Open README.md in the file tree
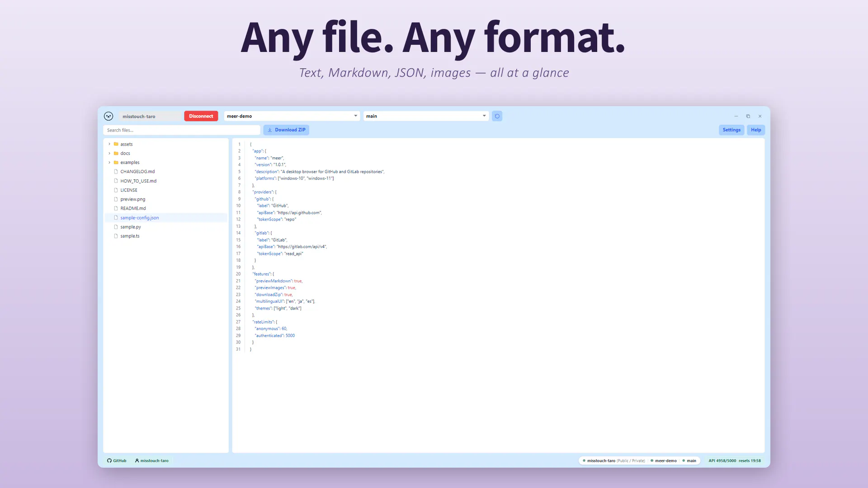The width and height of the screenshot is (868, 488). click(x=133, y=208)
